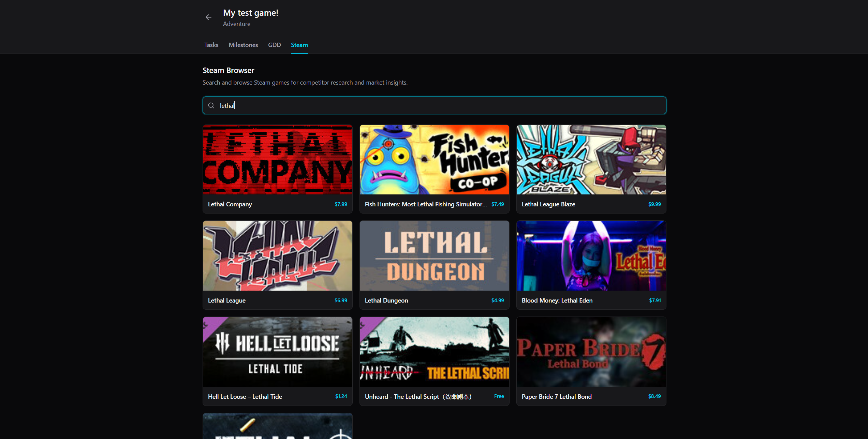Click the $4.99 price on Lethal Dungeon
This screenshot has width=868, height=439.
tap(498, 301)
